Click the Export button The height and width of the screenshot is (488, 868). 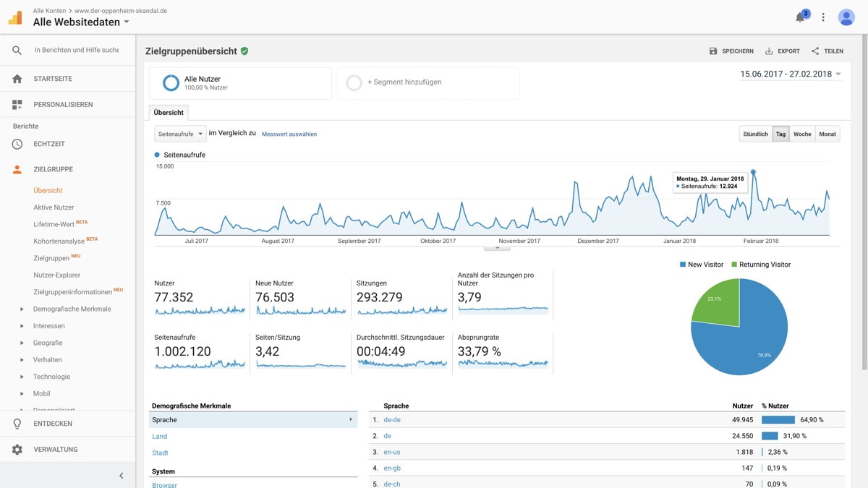point(783,51)
